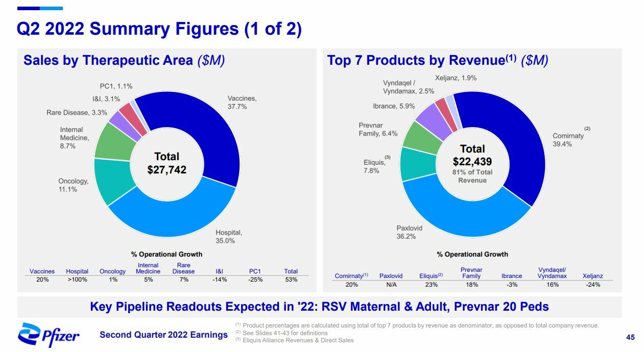Click the '-24%' Xeljanz growth value
The width and height of the screenshot is (644, 352).
592,285
